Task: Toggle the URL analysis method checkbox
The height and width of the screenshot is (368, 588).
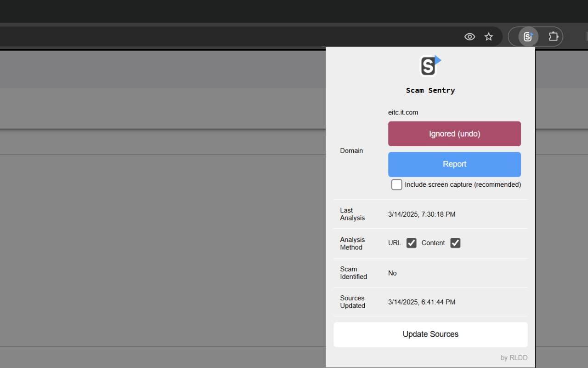Action: pos(412,243)
